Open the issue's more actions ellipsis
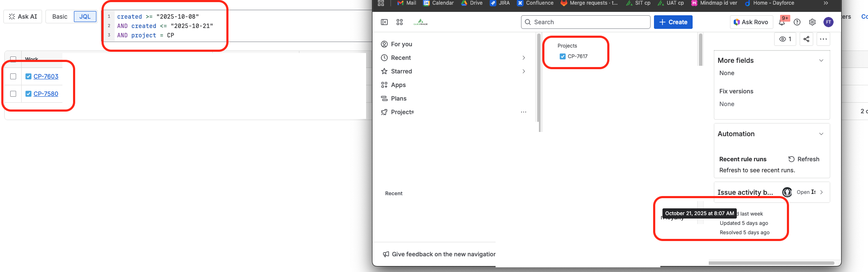Viewport: 868px width, 272px height. coord(823,39)
